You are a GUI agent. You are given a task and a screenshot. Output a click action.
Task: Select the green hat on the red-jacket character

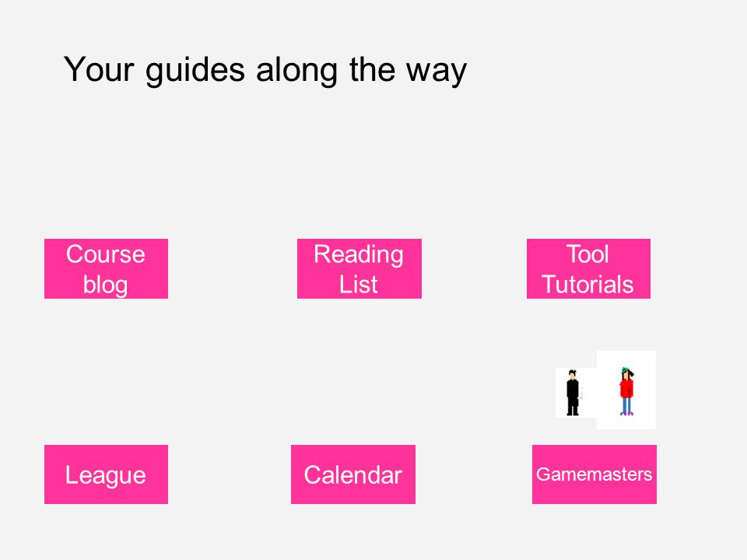coord(626,370)
